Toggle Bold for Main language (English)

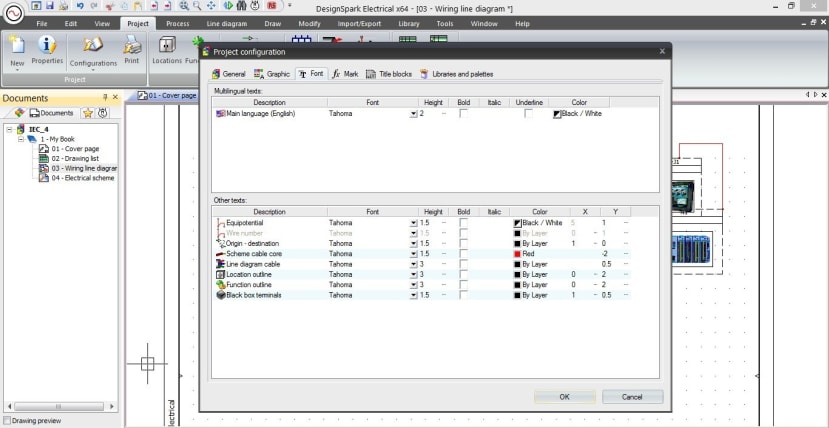coord(464,114)
